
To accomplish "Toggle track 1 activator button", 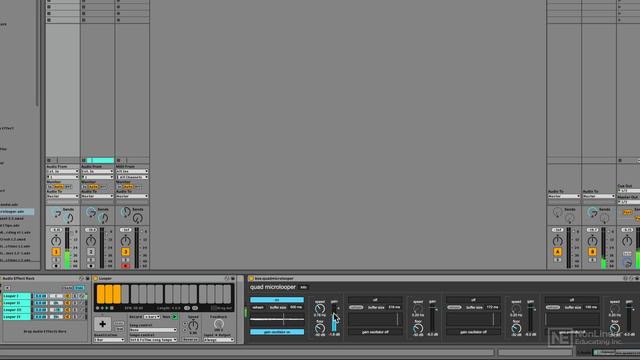I will pos(56,252).
